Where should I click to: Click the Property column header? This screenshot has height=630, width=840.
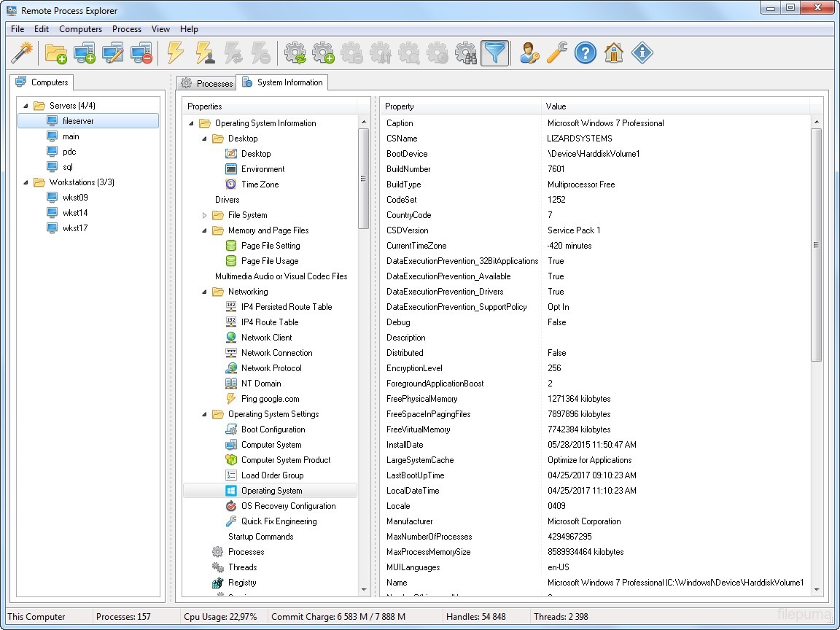click(459, 106)
